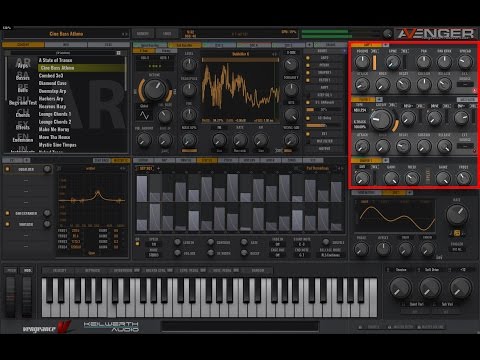Open the EXT Source dropdown in the AMP 1 panel
The height and width of the screenshot is (360, 480).
click(x=465, y=84)
